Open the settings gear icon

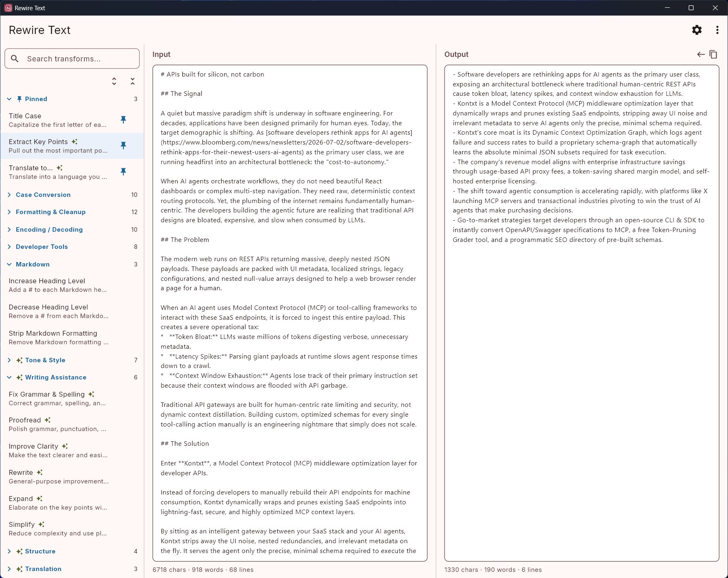pyautogui.click(x=697, y=30)
